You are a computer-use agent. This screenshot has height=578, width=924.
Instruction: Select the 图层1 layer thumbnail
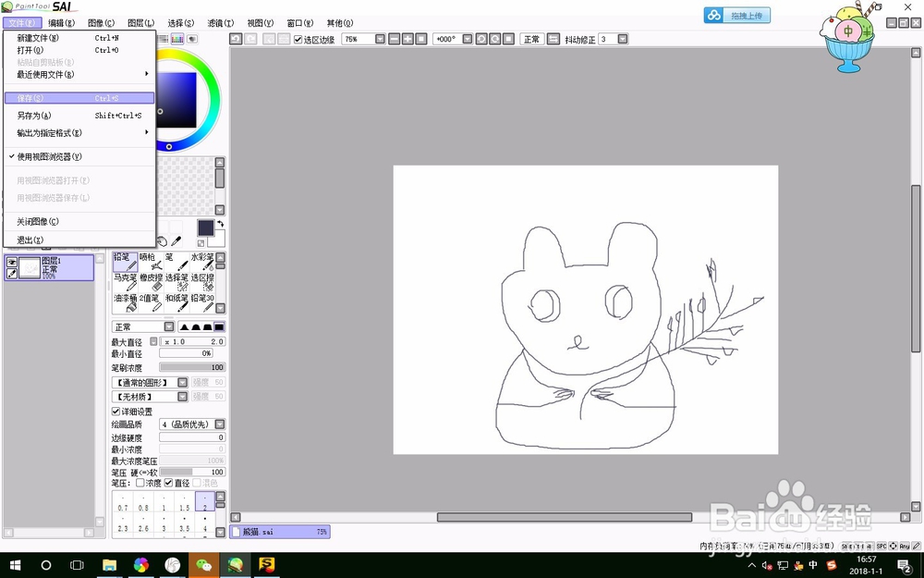click(x=30, y=268)
